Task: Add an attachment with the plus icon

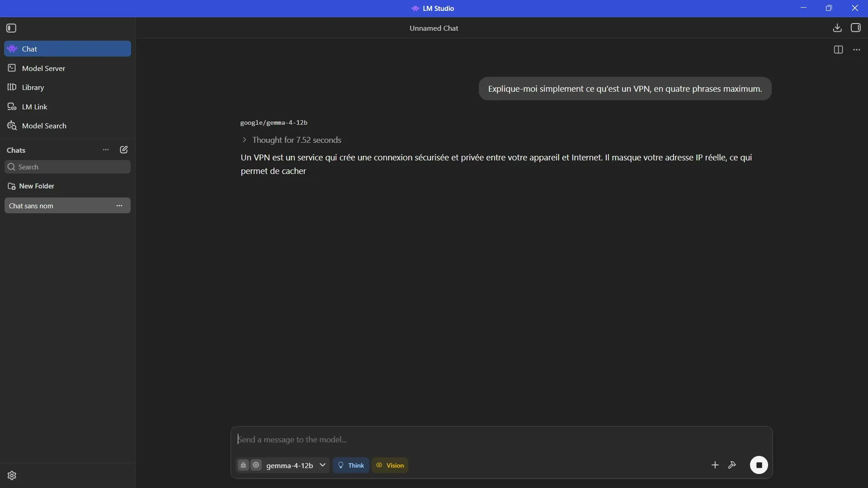Action: click(x=715, y=465)
